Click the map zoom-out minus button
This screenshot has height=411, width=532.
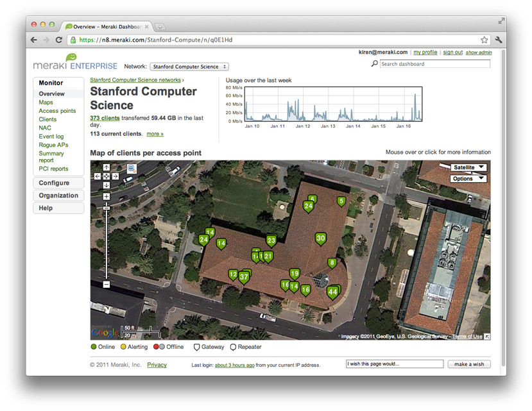click(x=107, y=284)
